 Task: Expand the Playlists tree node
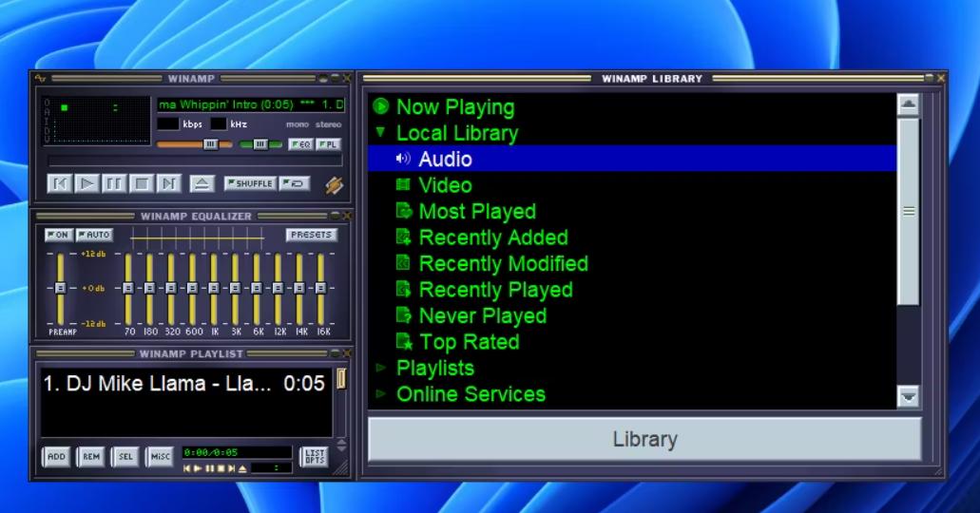click(380, 368)
